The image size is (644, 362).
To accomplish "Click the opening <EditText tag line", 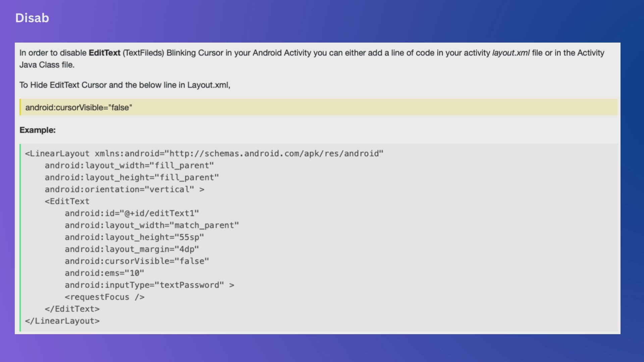I will click(x=67, y=201).
